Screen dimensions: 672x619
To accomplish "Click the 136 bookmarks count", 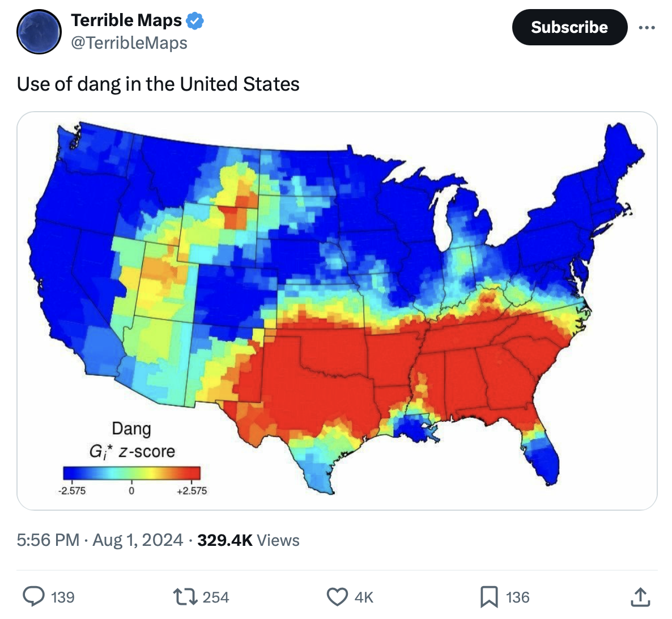I will [x=517, y=597].
